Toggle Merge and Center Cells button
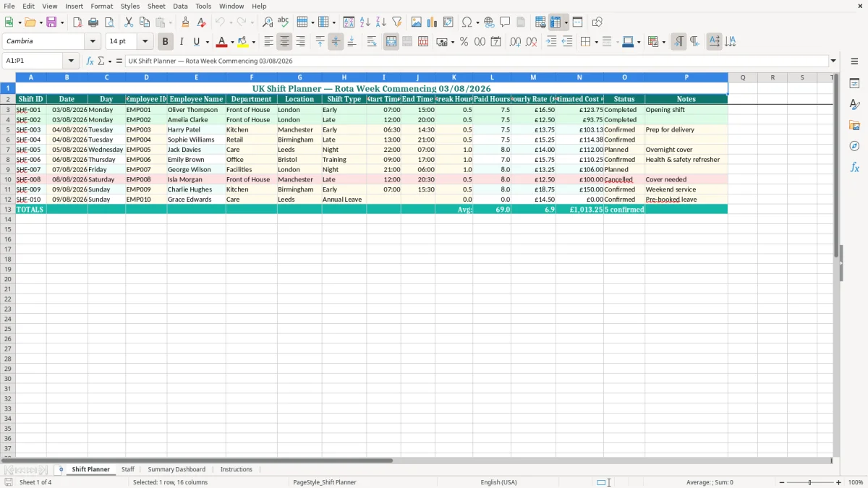Image resolution: width=868 pixels, height=488 pixels. tap(391, 42)
